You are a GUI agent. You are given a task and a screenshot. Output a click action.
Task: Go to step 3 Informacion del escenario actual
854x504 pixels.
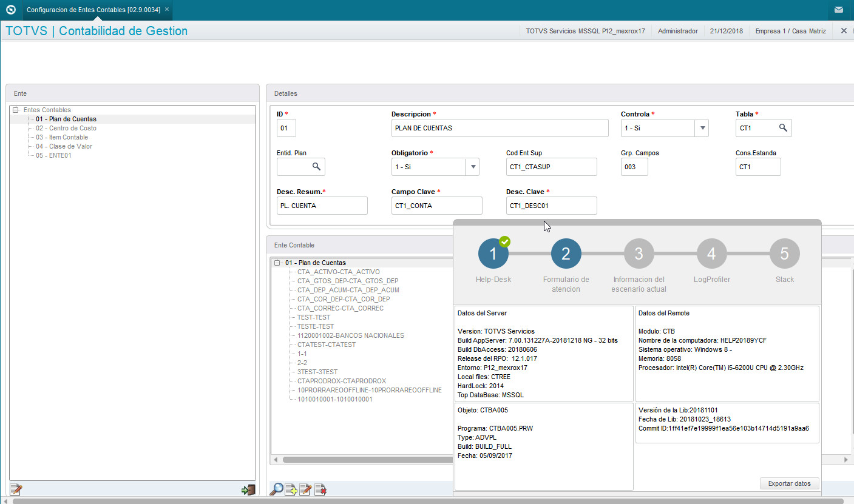639,254
